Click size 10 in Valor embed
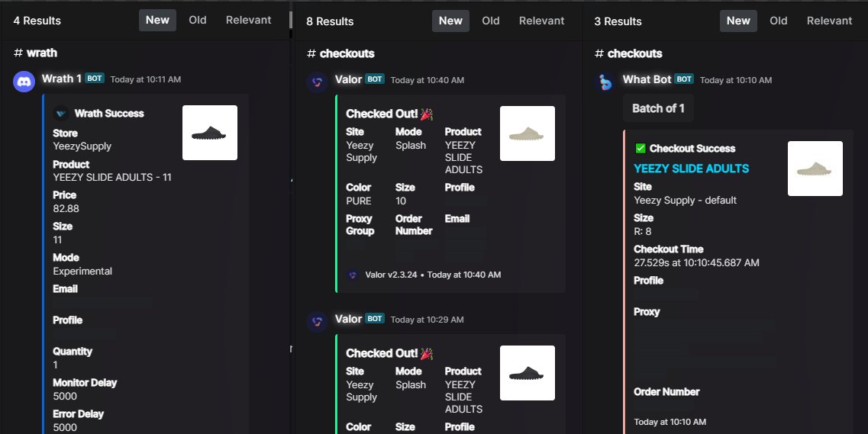This screenshot has height=434, width=868. point(401,201)
